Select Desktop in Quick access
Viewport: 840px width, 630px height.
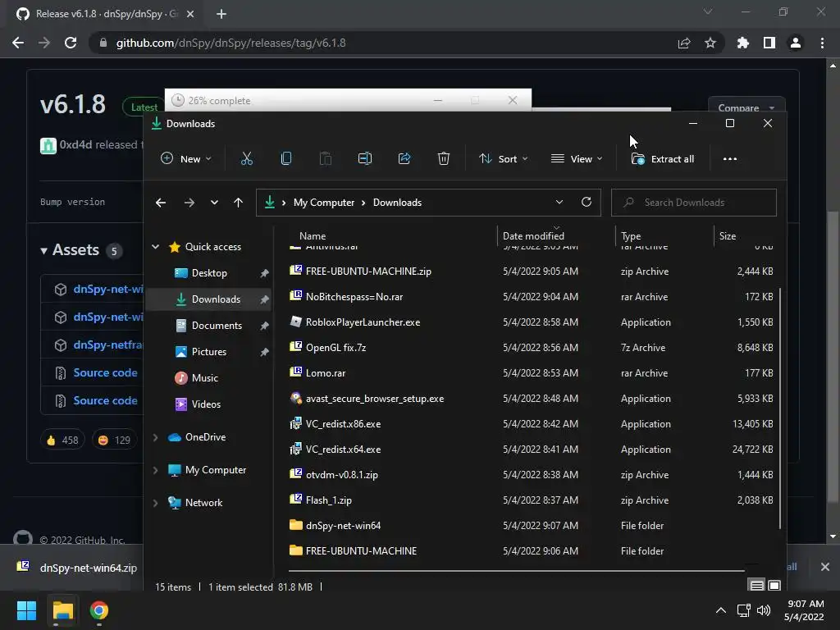tap(209, 272)
